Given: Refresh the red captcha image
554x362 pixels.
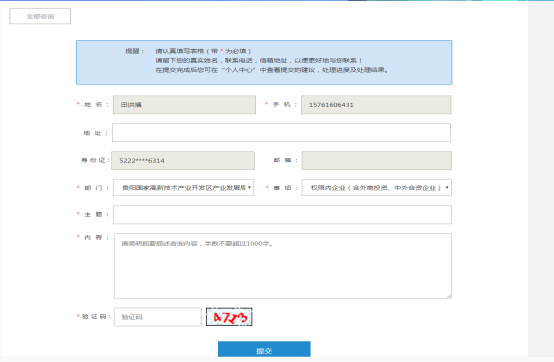Looking at the screenshot, I should pos(229,317).
